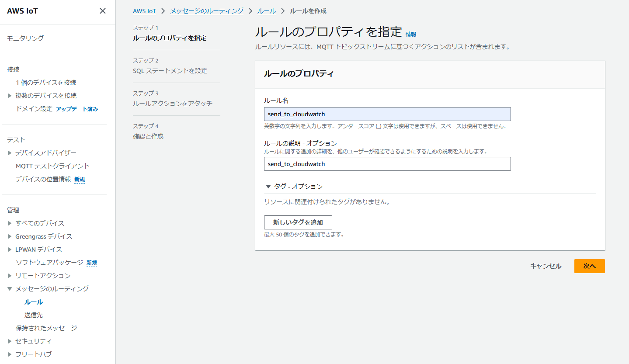The image size is (629, 364).
Task: Open ソフトウェアパッケージ page
Action: click(x=49, y=263)
